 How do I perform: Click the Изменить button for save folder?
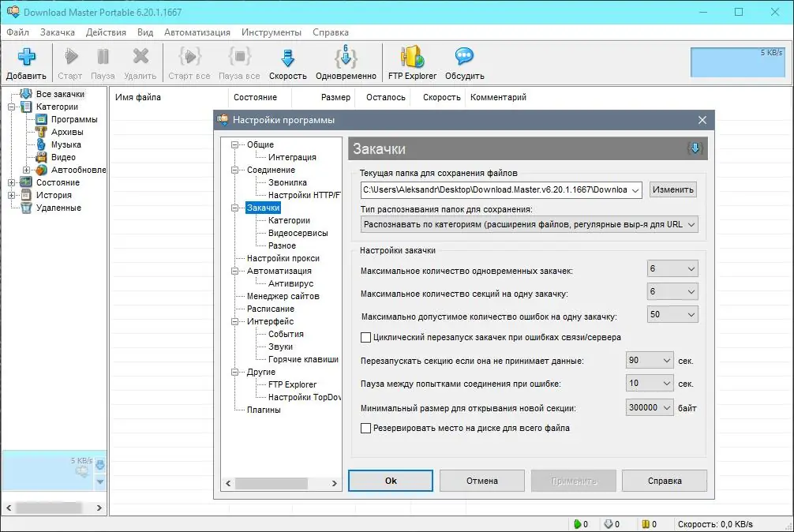pos(672,189)
